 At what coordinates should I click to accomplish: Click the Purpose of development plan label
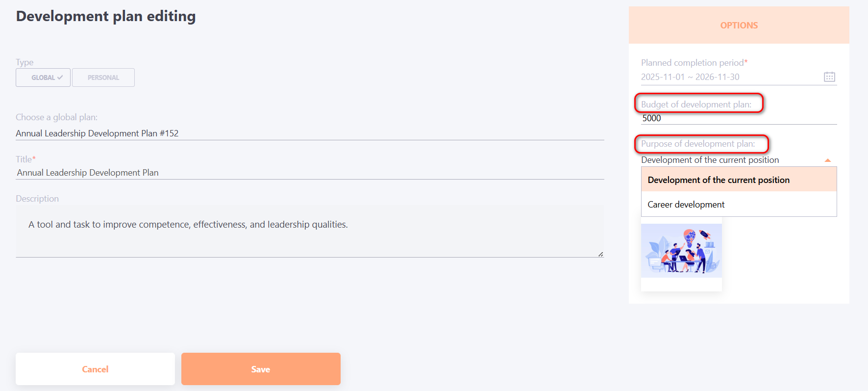point(698,144)
